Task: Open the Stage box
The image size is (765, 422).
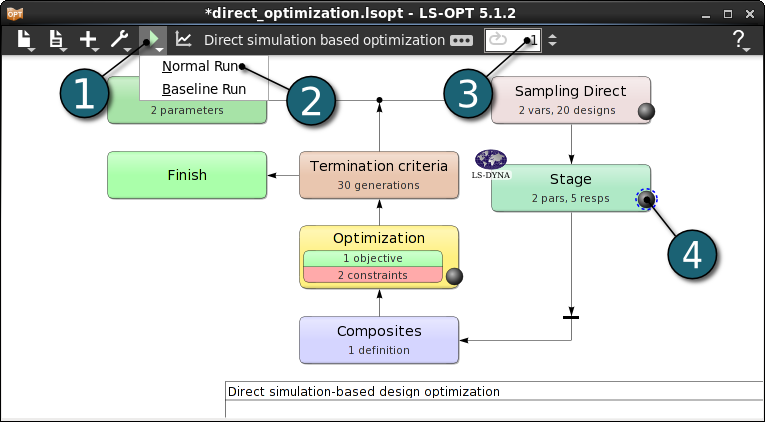Action: pos(570,188)
